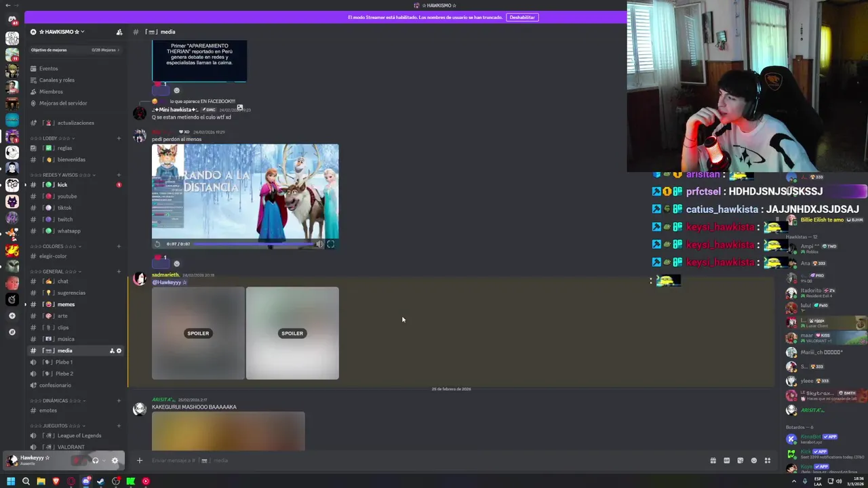
Task: Open Mejoras del servidor
Action: 63,103
